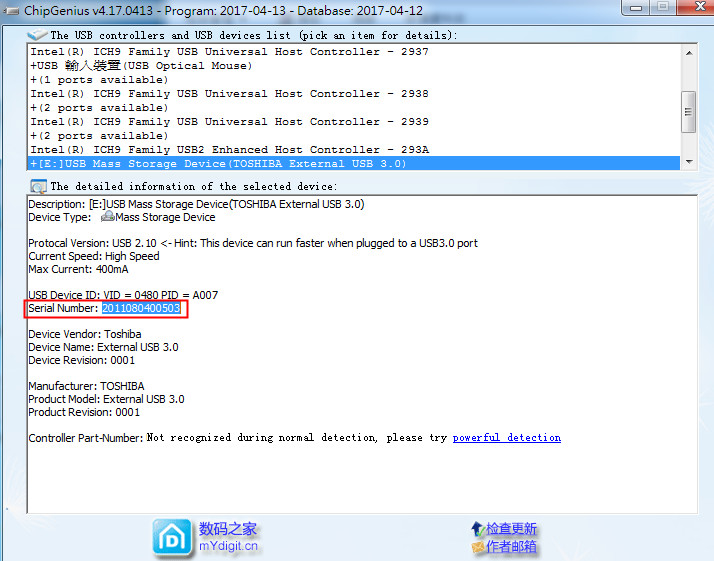The width and height of the screenshot is (714, 561).
Task: Click the device list scrollbar thumb
Action: click(688, 112)
